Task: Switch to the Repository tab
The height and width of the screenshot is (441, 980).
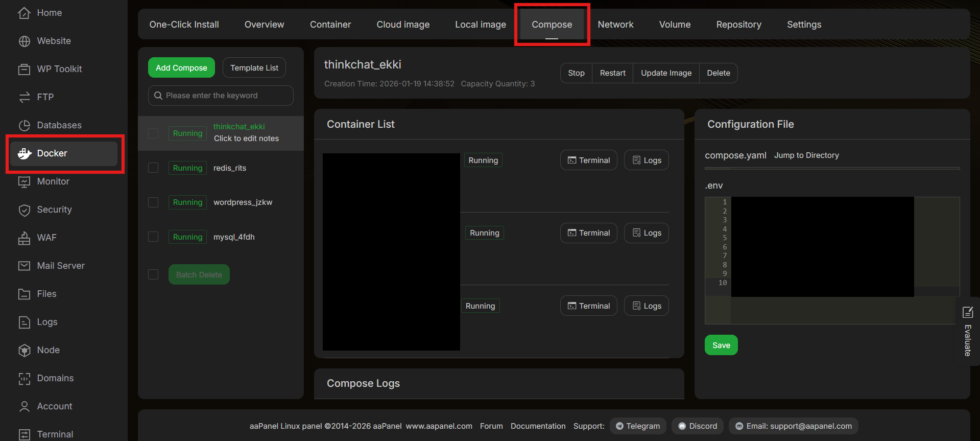Action: coord(738,25)
